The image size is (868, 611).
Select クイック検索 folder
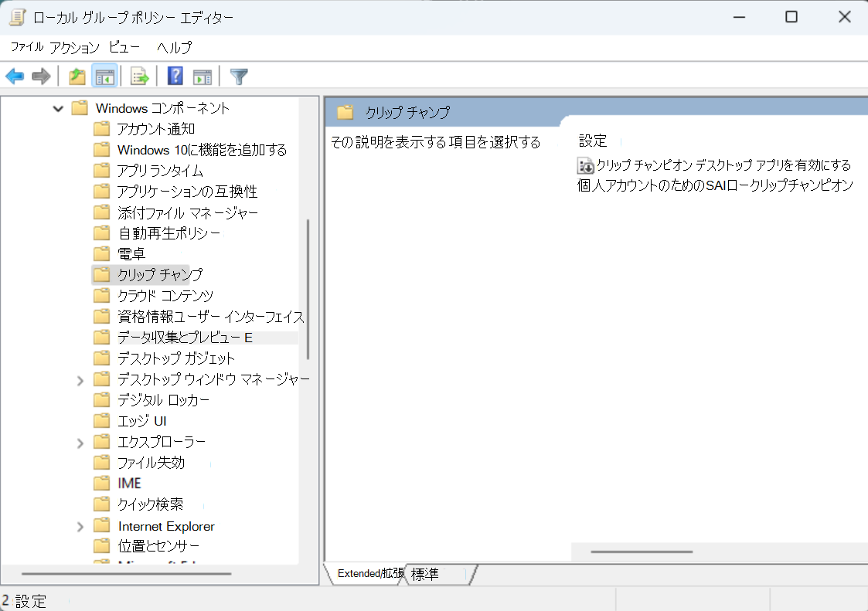pyautogui.click(x=150, y=504)
